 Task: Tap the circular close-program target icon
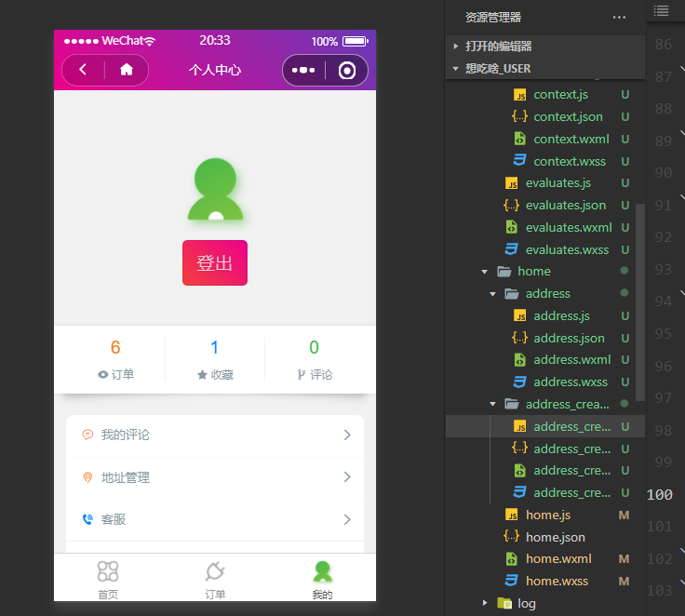tap(347, 71)
